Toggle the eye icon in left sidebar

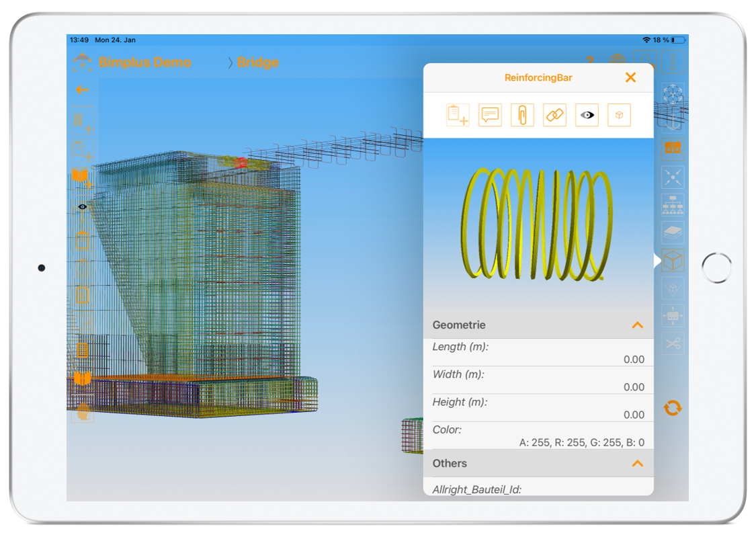[82, 207]
